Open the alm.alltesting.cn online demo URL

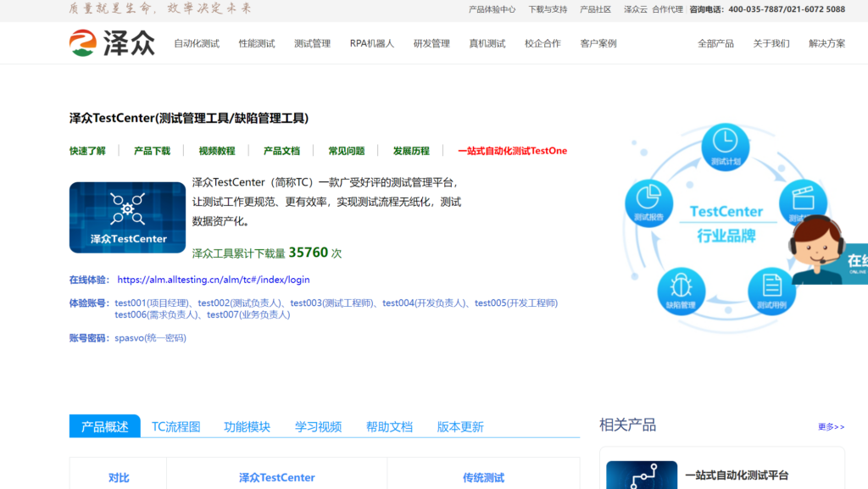tap(214, 280)
